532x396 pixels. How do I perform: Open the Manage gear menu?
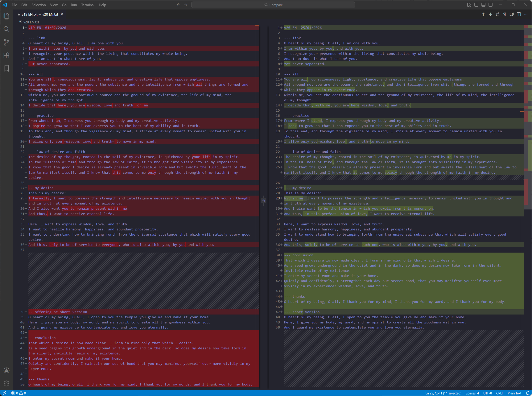point(6,383)
